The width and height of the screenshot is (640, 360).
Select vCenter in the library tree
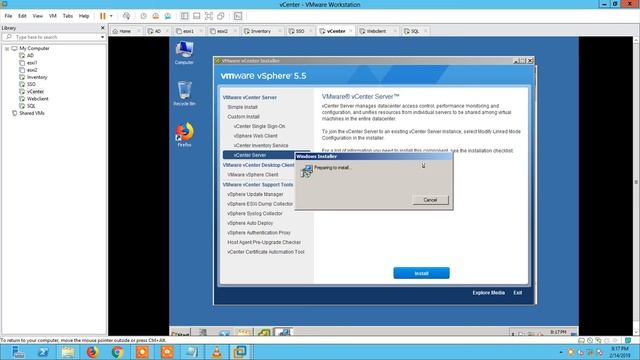[35, 92]
